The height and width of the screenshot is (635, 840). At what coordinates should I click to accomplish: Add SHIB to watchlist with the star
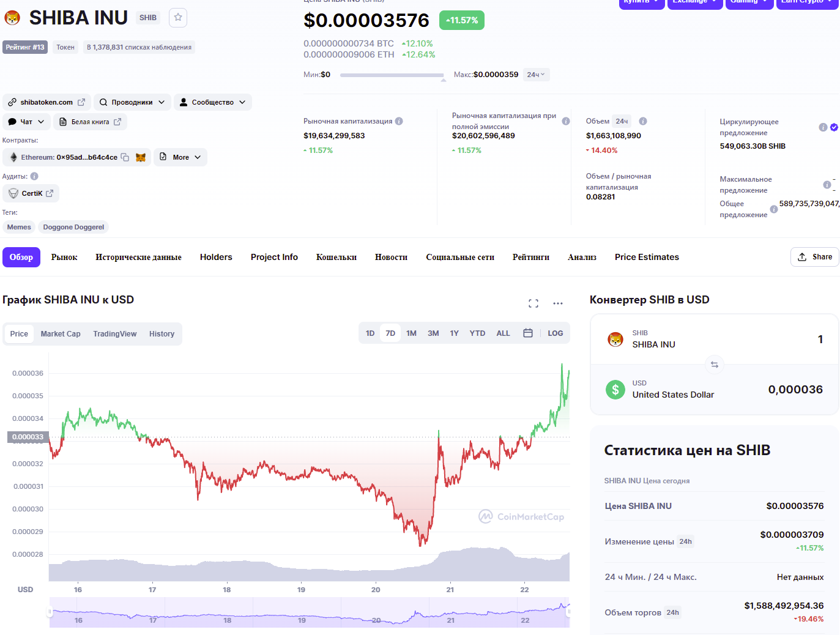tap(178, 17)
